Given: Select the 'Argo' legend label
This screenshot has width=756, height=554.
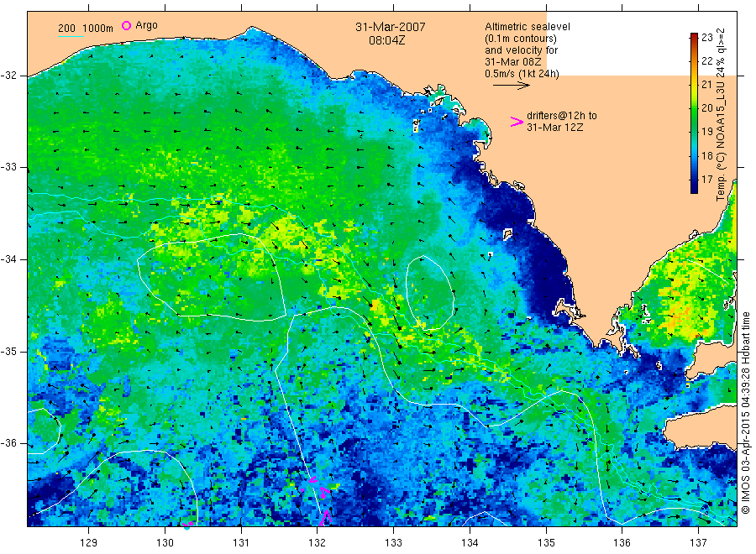Looking at the screenshot, I should 146,25.
